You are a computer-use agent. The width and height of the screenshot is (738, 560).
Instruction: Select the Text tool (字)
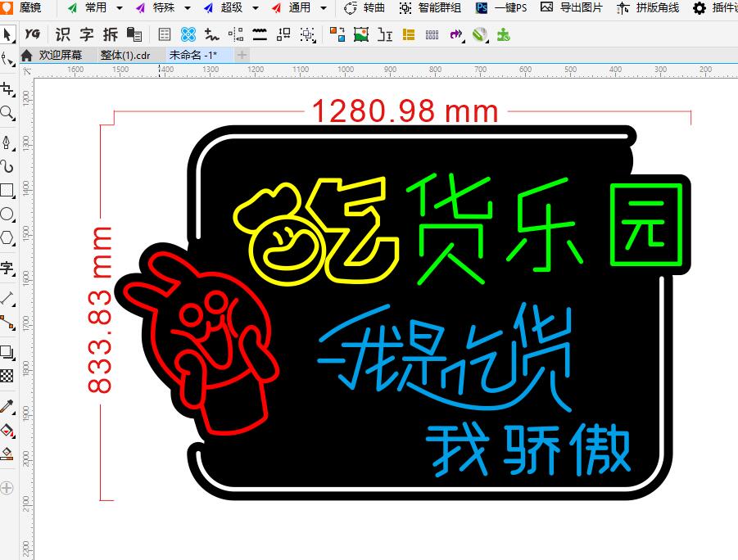coord(7,268)
